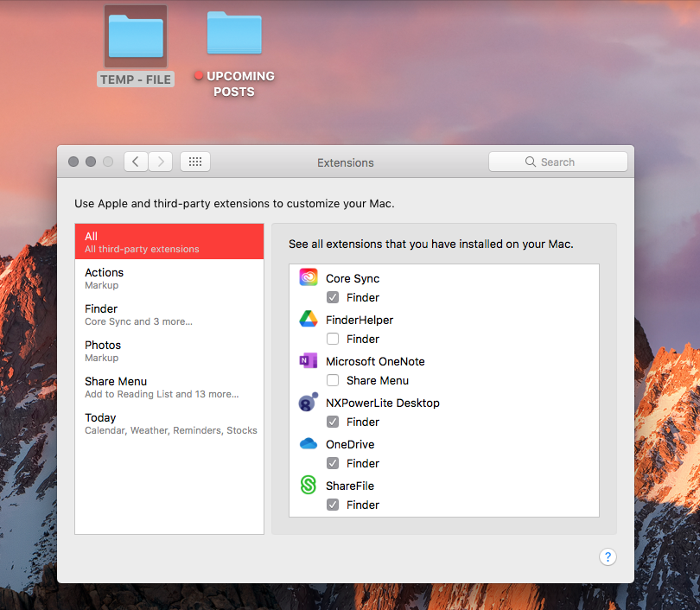Open the Share Menu category
The height and width of the screenshot is (610, 700).
coord(169,387)
